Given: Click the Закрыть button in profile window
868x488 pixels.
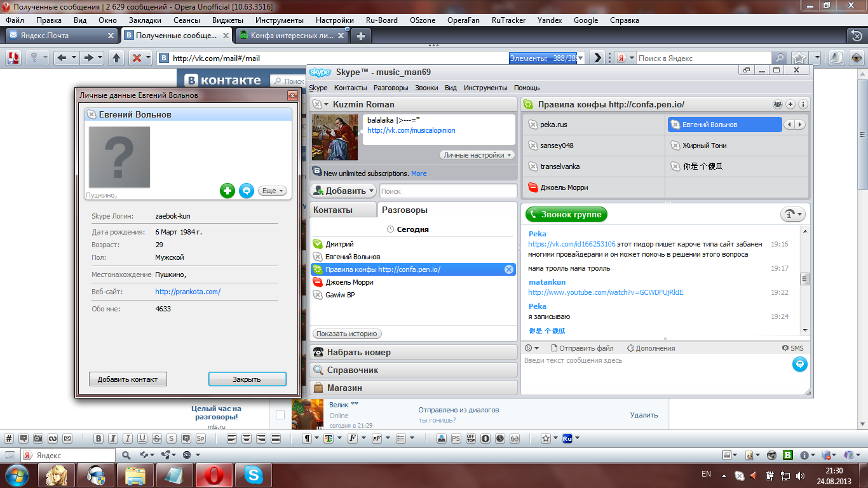Looking at the screenshot, I should (247, 379).
